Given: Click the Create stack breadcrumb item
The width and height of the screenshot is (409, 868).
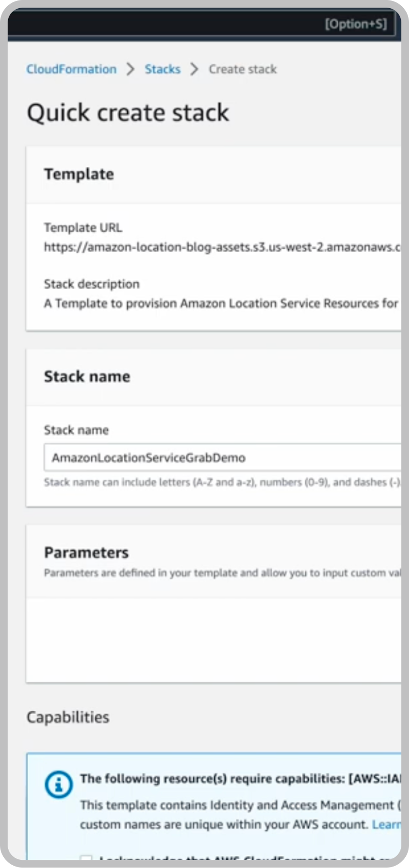Looking at the screenshot, I should 242,69.
